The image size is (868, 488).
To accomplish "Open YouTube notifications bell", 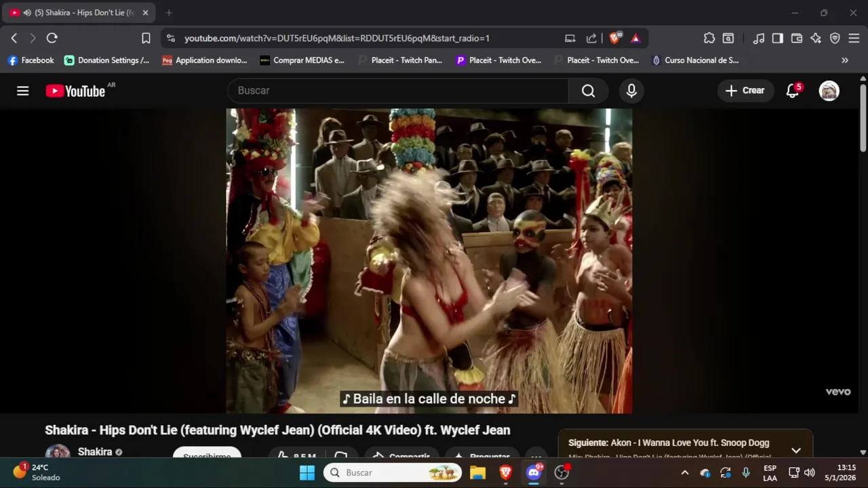I will 793,91.
